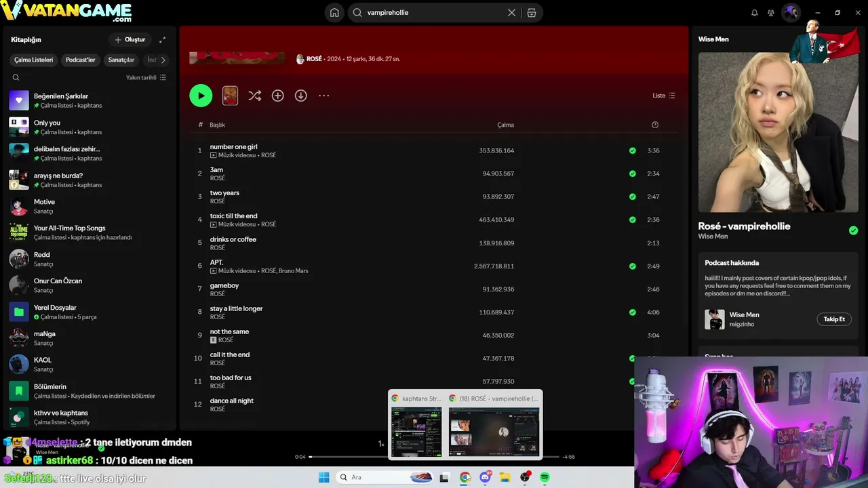The height and width of the screenshot is (488, 868).
Task: Switch to Spotify on the taskbar
Action: (x=545, y=477)
